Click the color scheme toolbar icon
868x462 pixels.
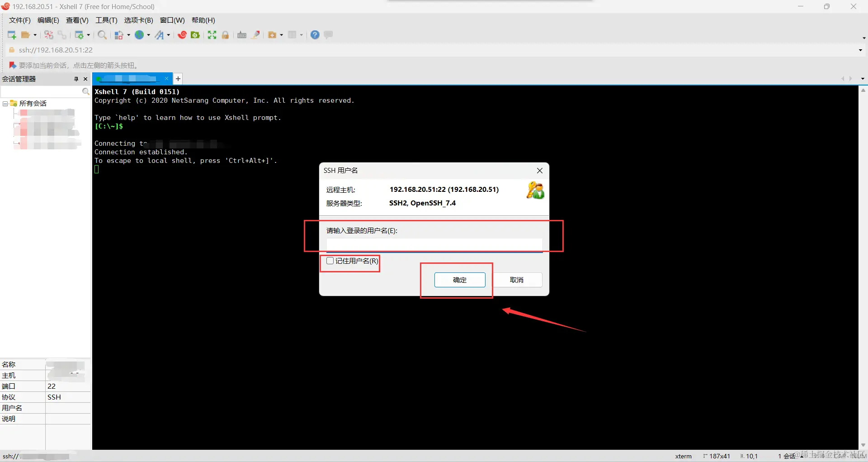click(119, 35)
